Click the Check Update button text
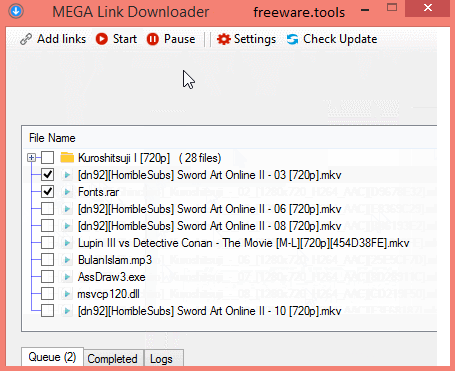This screenshot has height=371, width=455. tap(340, 39)
